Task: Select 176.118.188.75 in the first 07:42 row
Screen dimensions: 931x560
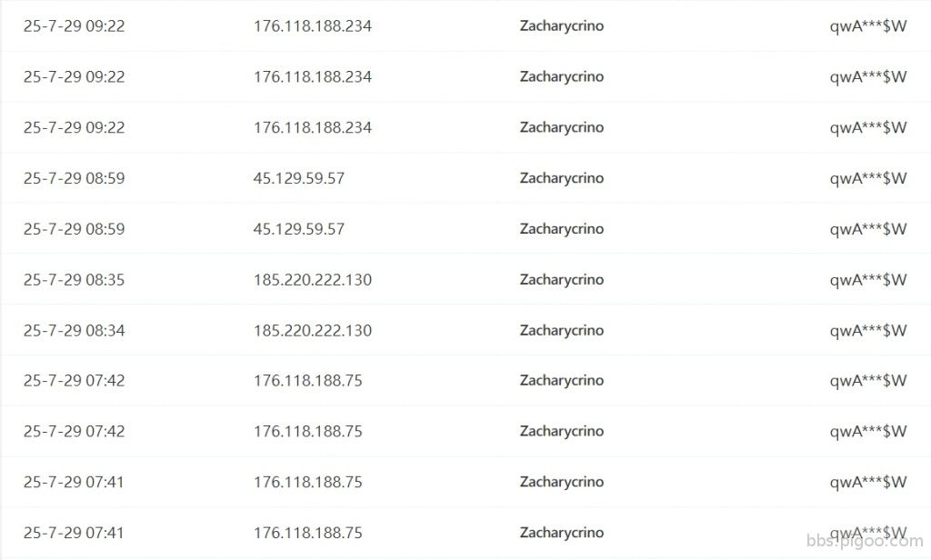Action: click(x=308, y=381)
